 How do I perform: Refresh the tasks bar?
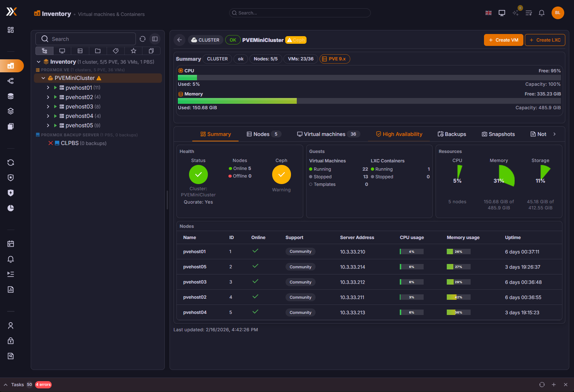coord(542,385)
